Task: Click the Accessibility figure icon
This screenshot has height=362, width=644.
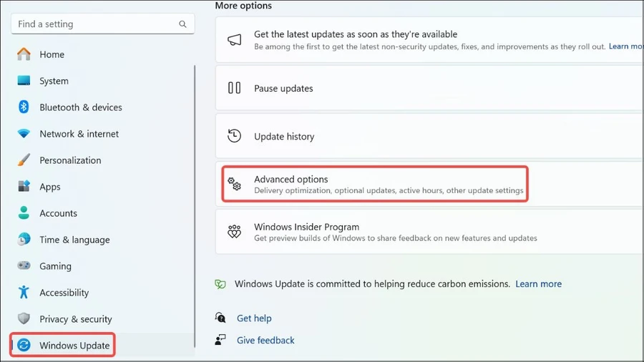Action: click(x=24, y=292)
